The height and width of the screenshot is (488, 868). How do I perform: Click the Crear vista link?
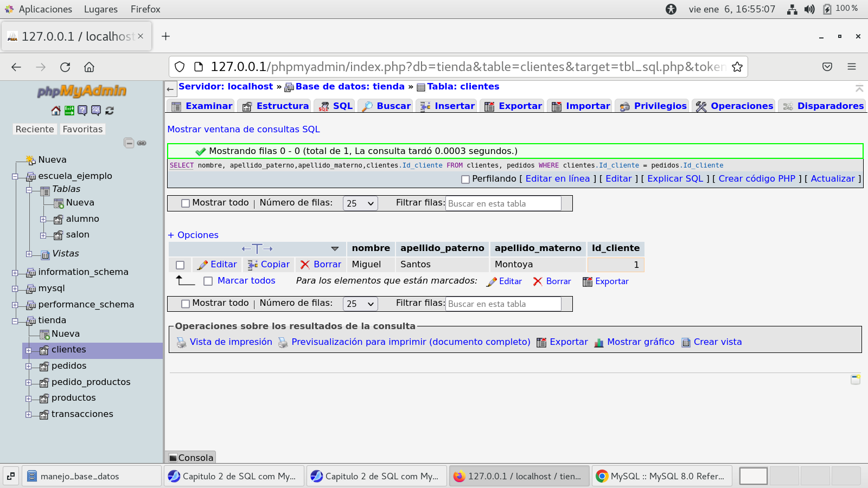pyautogui.click(x=717, y=342)
